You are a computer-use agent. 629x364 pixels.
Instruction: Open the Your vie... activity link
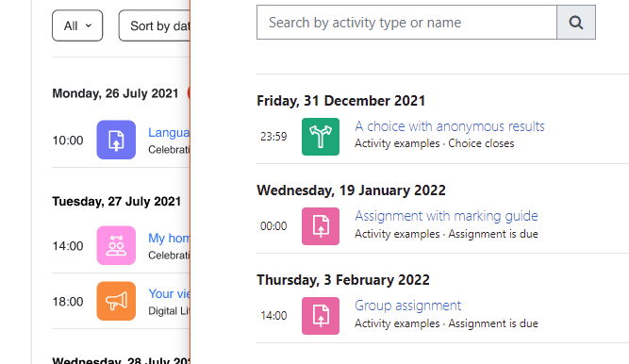(169, 293)
